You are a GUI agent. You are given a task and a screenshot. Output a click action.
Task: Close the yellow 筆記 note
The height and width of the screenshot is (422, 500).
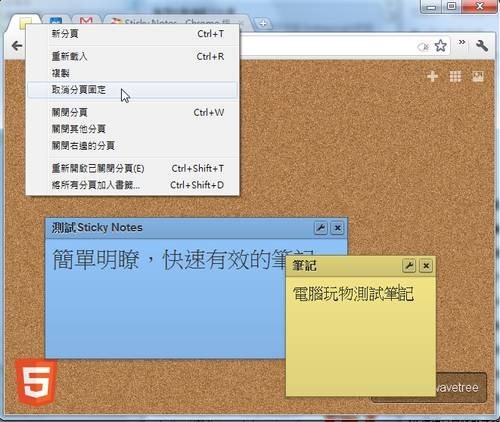coord(426,266)
